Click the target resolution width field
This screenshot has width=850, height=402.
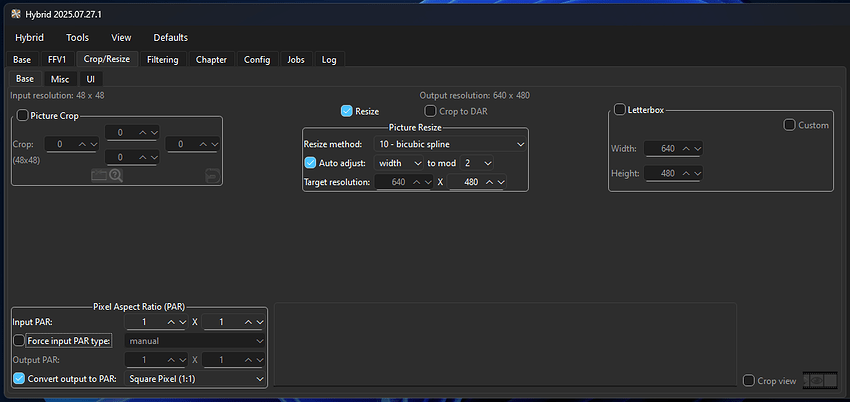(x=397, y=182)
